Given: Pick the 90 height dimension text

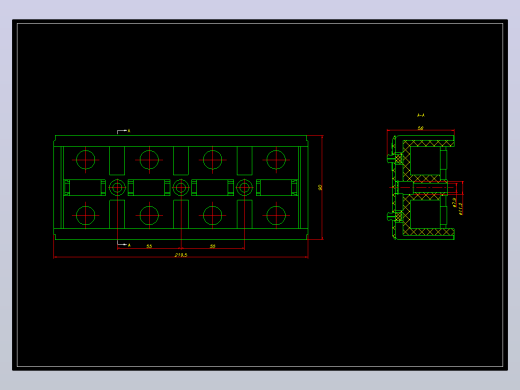Looking at the screenshot, I should pos(320,187).
